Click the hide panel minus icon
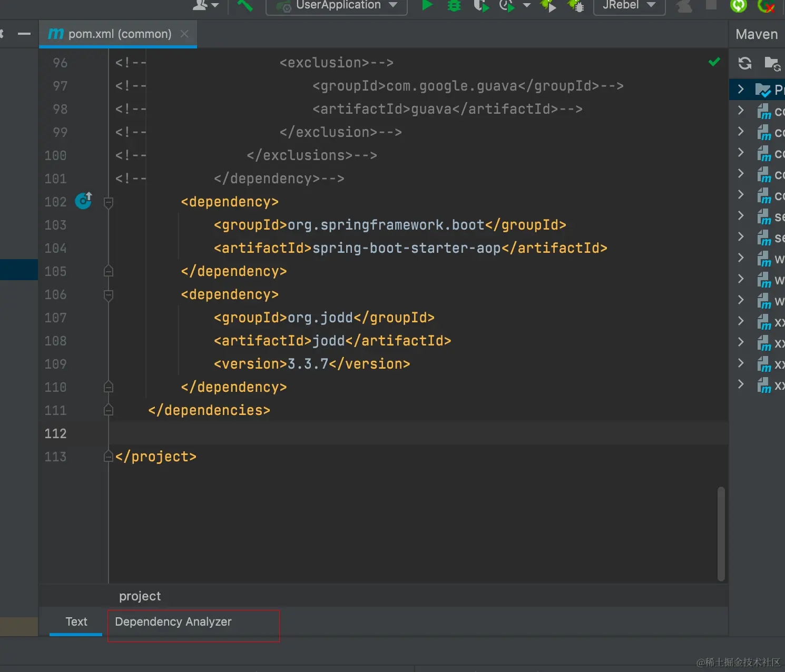The height and width of the screenshot is (672, 785). coord(24,34)
